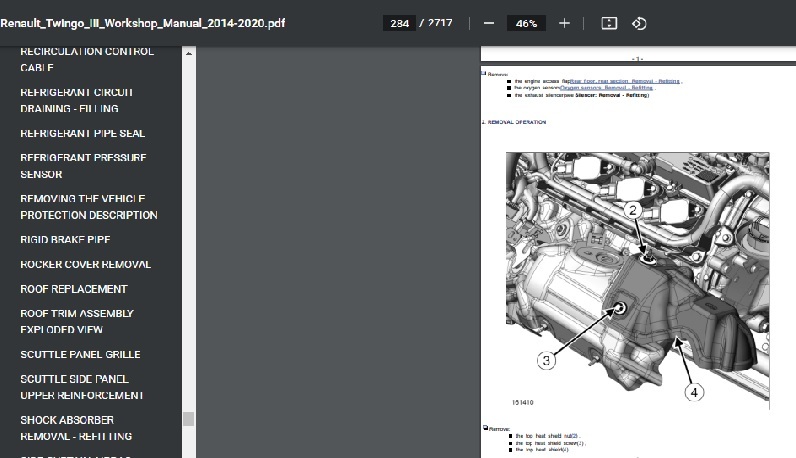Select the 46% zoom level field

tap(525, 23)
